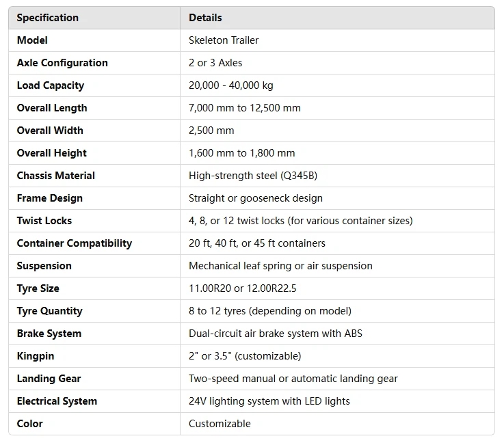504x447 pixels.
Task: Select the Skeleton Trailer model cell
Action: click(x=224, y=40)
